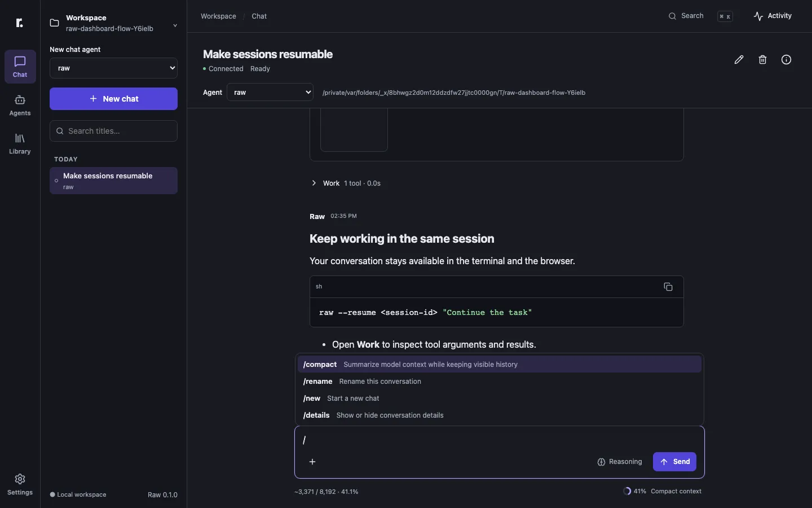Click the token count ~3,371 / 8,192 text

pos(326,492)
